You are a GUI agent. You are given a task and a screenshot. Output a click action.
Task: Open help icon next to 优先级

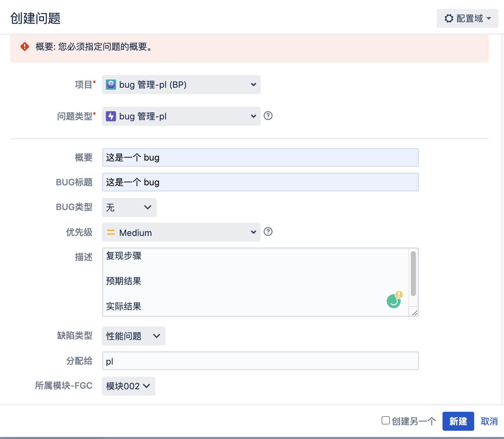point(268,232)
